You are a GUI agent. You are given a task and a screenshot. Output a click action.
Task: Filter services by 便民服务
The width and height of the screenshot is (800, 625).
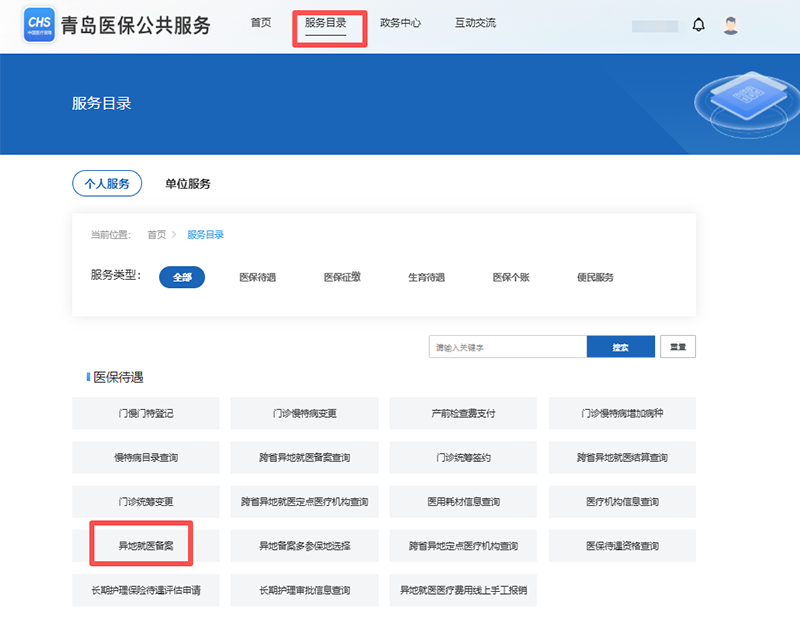pyautogui.click(x=595, y=277)
